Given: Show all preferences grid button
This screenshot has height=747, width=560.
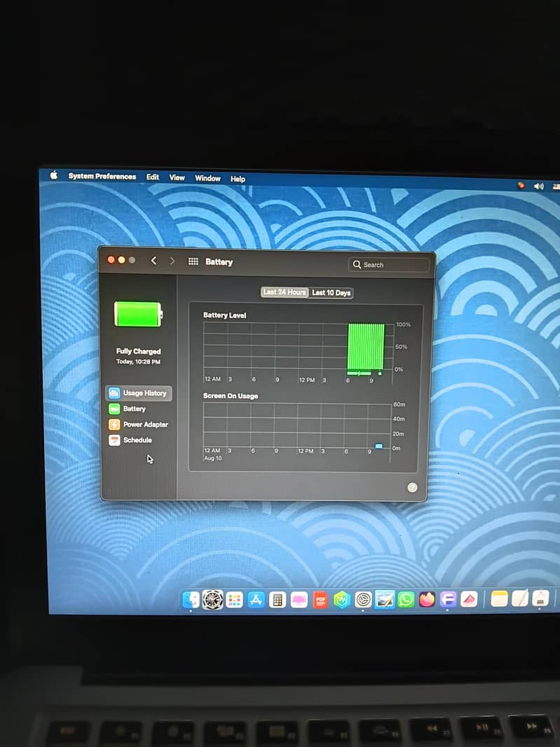Looking at the screenshot, I should tap(193, 261).
